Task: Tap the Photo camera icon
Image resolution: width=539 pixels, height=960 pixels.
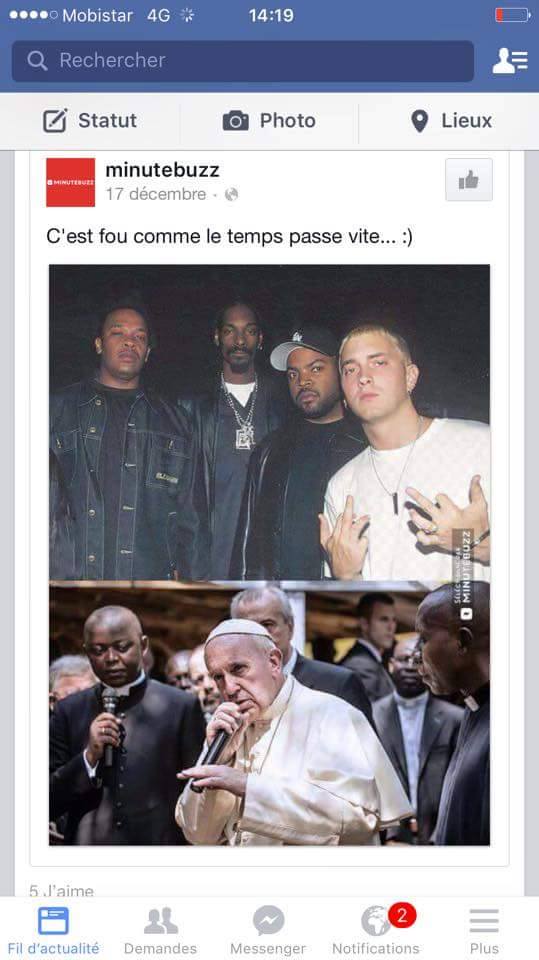Action: [x=235, y=121]
